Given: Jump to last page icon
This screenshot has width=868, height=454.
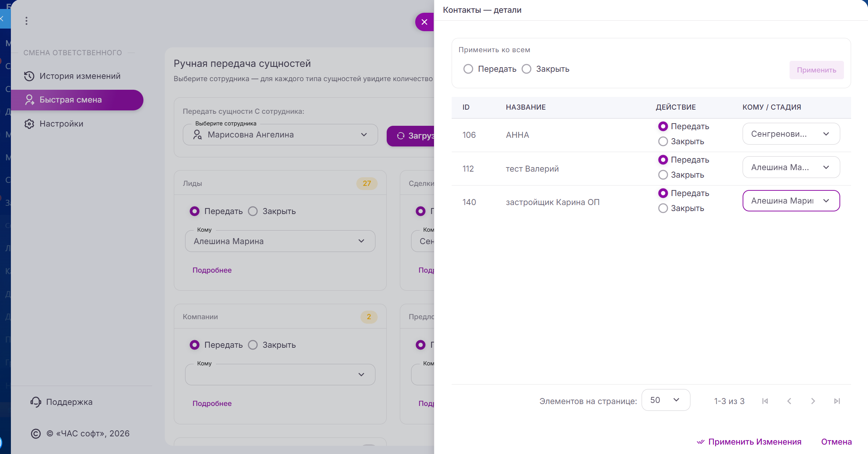Looking at the screenshot, I should click(x=837, y=401).
